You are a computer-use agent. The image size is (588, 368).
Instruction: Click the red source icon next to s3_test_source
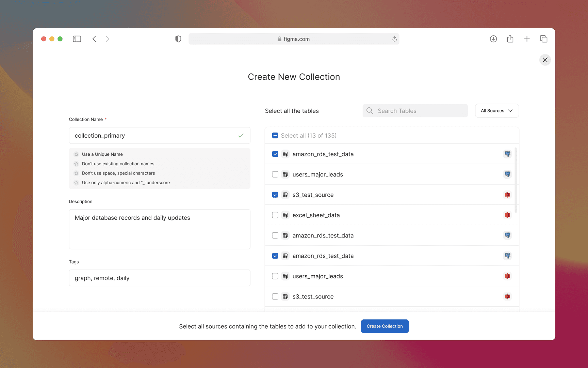click(x=507, y=195)
